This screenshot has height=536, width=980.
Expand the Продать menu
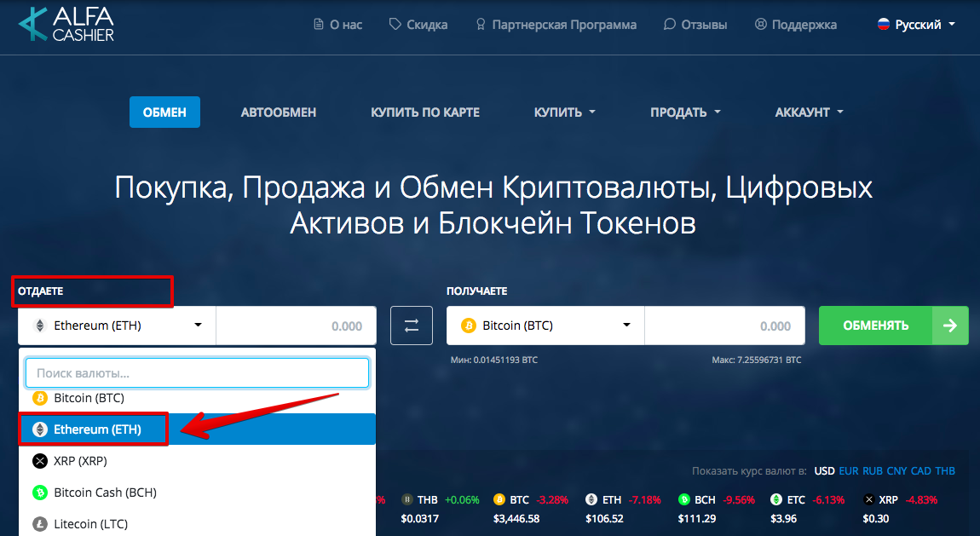685,112
